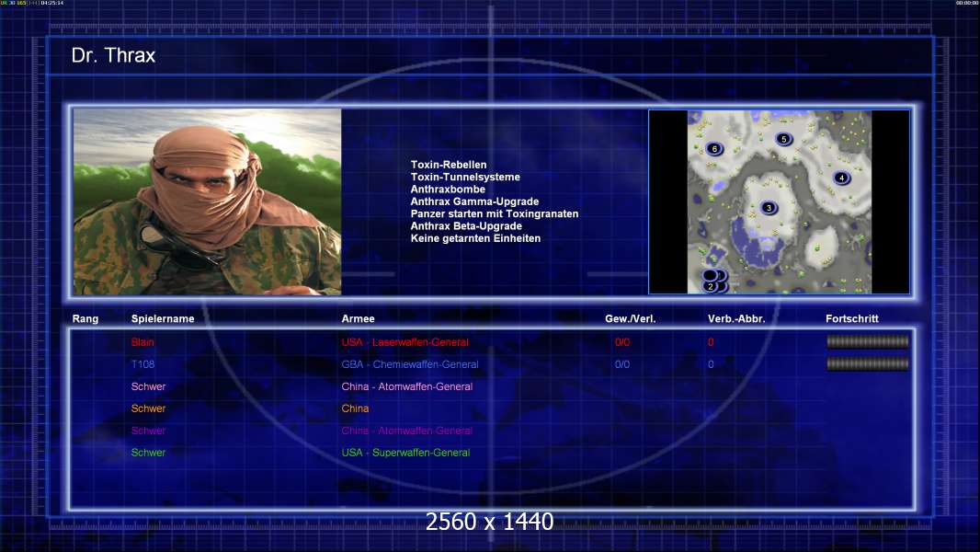Image resolution: width=980 pixels, height=552 pixels.
Task: Click start position marker 6 on minimap
Action: [x=714, y=149]
